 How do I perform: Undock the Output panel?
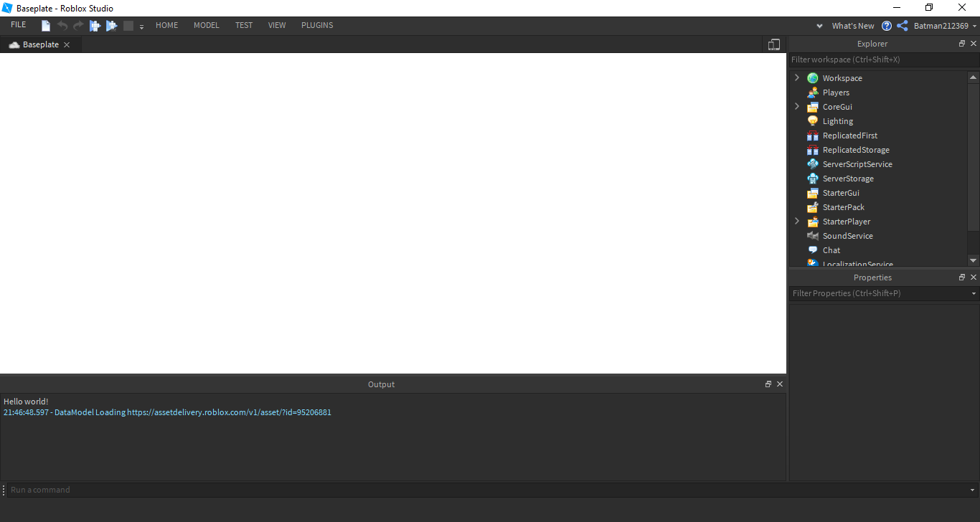[x=768, y=384]
